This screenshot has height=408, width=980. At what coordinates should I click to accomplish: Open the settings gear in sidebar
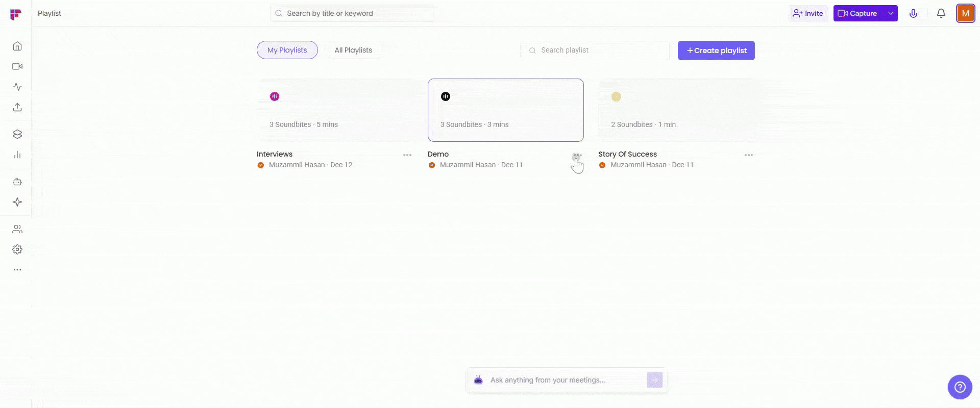point(17,249)
